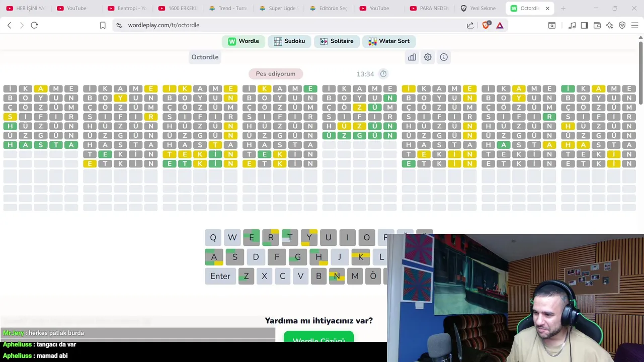Screen dimensions: 644x362
Task: Open Brave Shields lion icon
Action: (486, 25)
